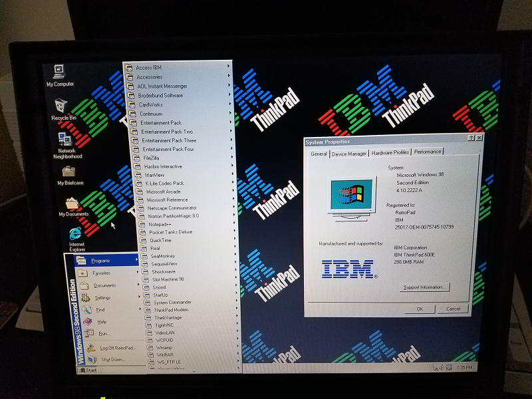The width and height of the screenshot is (532, 399).
Task: Click the Support Information button
Action: pos(424,287)
